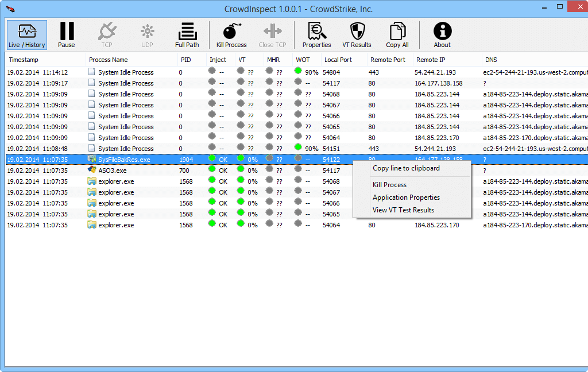Click green Inject indicator for ASO3.exe

tap(212, 169)
